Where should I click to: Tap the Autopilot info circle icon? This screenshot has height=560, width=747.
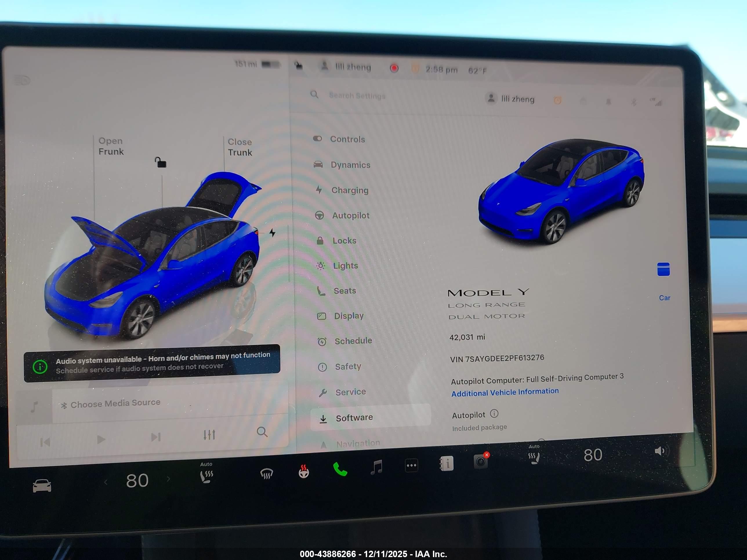coord(494,414)
